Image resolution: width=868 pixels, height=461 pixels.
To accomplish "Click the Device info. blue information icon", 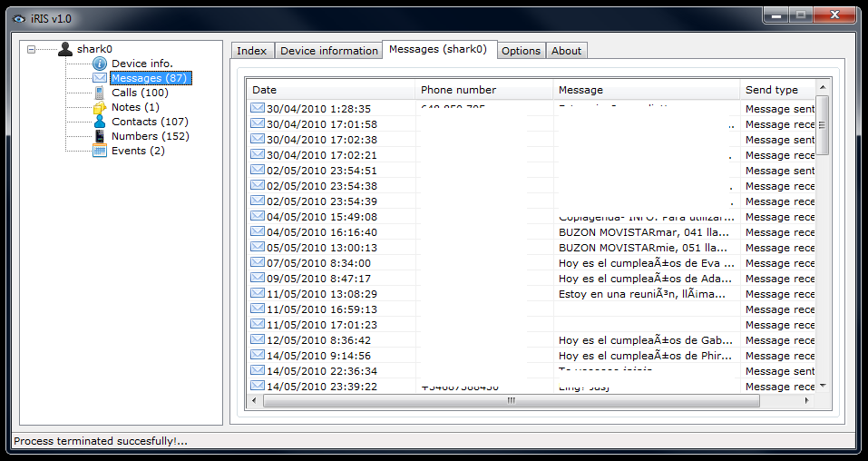I will click(100, 64).
